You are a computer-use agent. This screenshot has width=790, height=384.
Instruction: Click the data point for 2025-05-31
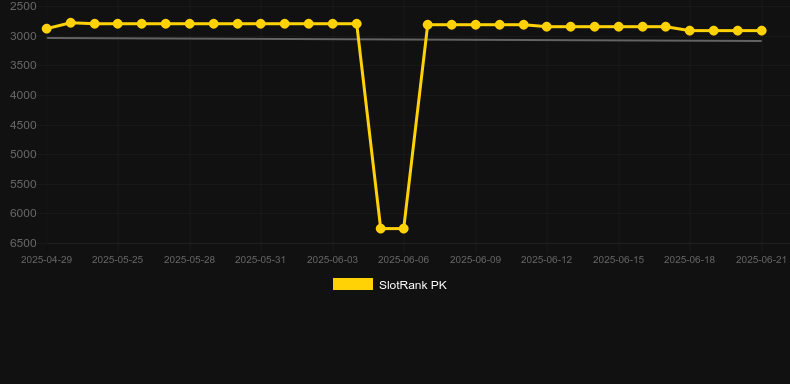tap(260, 24)
